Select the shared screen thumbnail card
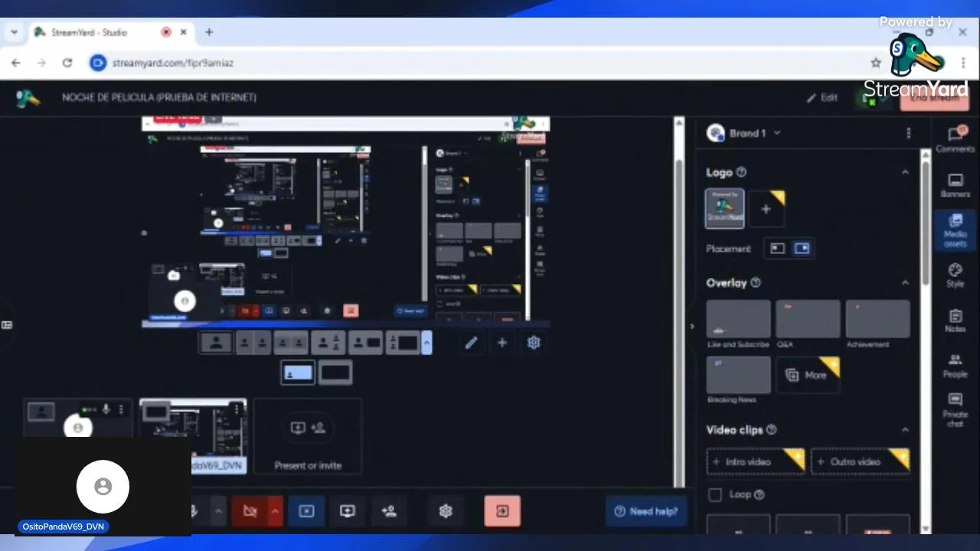 coord(193,436)
